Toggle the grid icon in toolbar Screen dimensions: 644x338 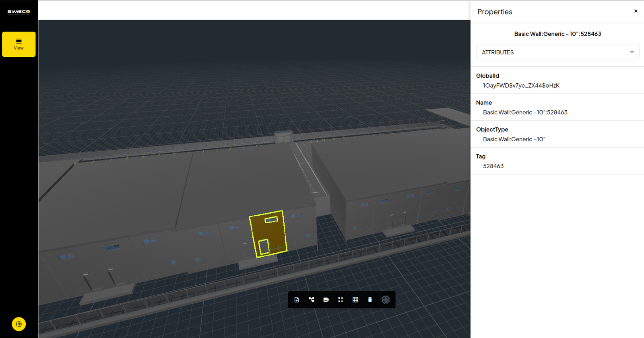pyautogui.click(x=355, y=300)
